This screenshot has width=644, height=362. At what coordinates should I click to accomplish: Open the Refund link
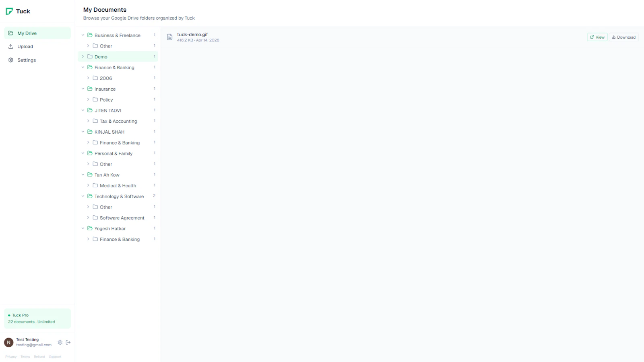pyautogui.click(x=39, y=357)
